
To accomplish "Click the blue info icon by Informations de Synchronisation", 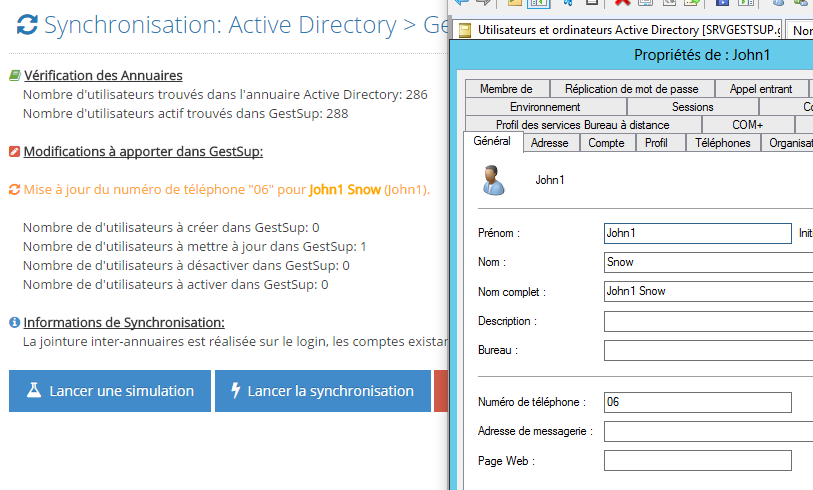I will (15, 323).
